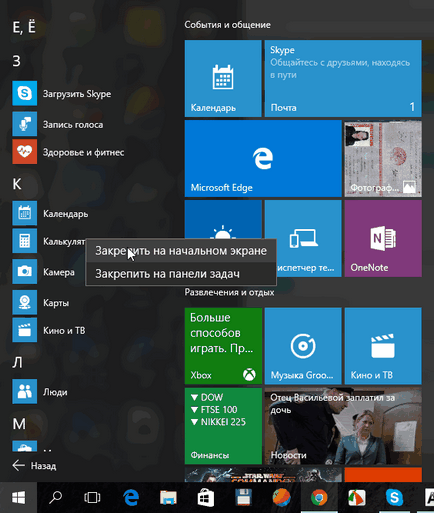Image resolution: width=434 pixels, height=513 pixels.
Task: Open the Люди contacts icon
Action: tap(24, 391)
